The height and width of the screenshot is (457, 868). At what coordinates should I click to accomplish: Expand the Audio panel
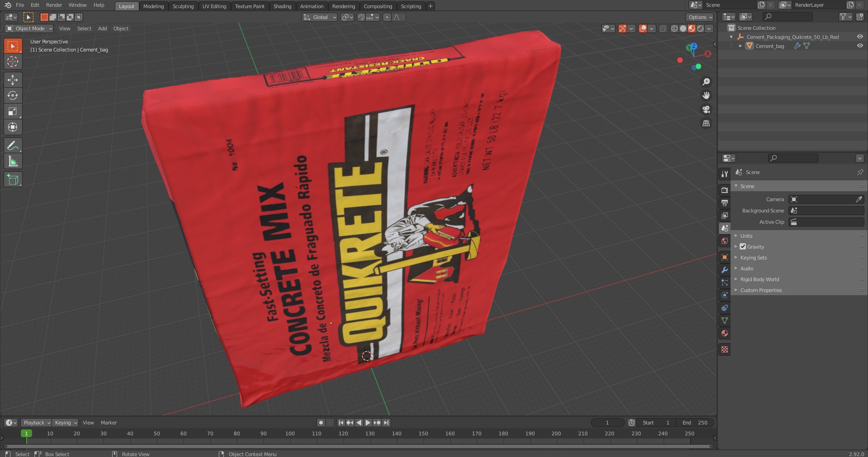tap(746, 269)
